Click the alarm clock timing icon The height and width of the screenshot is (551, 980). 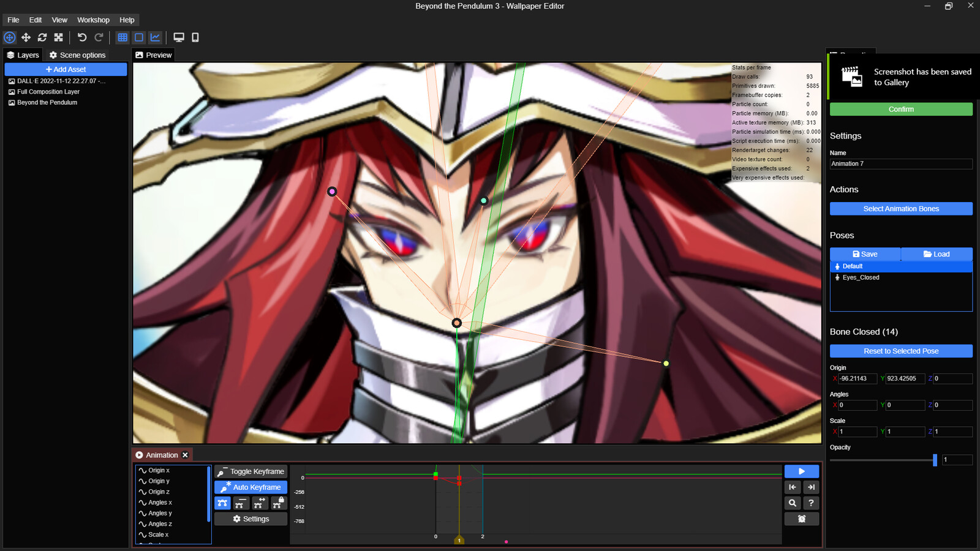[802, 519]
